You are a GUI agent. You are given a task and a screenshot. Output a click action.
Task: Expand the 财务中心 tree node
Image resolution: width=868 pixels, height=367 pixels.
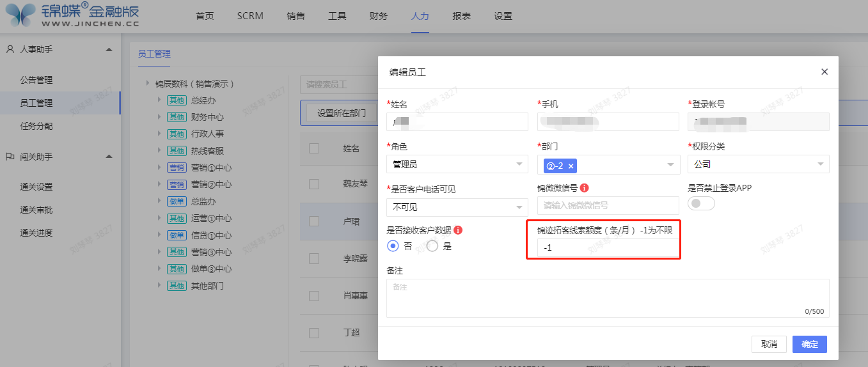160,117
